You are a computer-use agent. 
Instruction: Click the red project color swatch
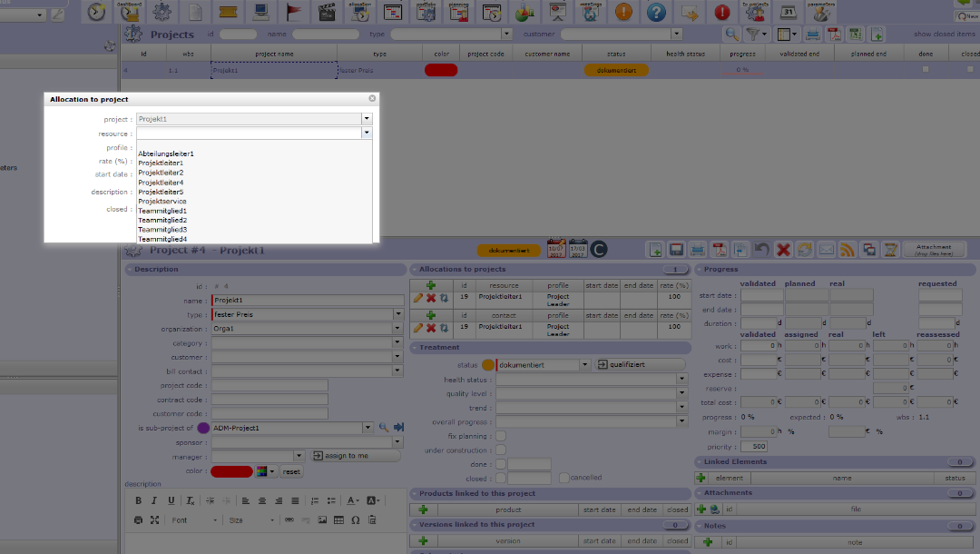231,471
